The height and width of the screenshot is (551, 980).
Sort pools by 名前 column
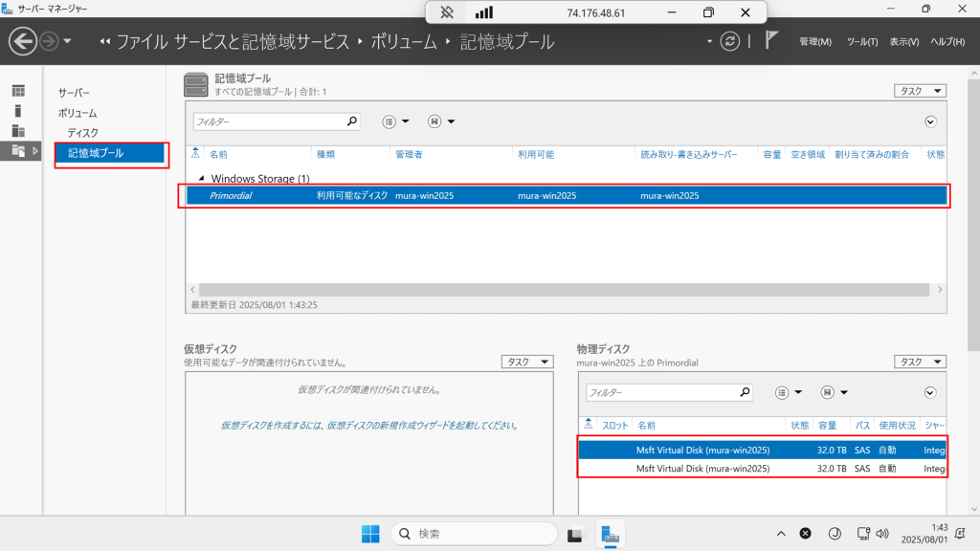[x=218, y=154]
